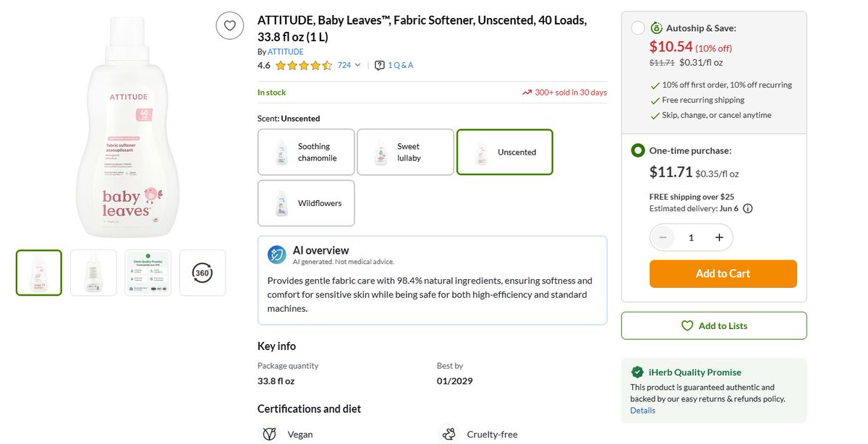The width and height of the screenshot is (868, 444).
Task: Click the Q&A speech bubble icon
Action: click(380, 65)
